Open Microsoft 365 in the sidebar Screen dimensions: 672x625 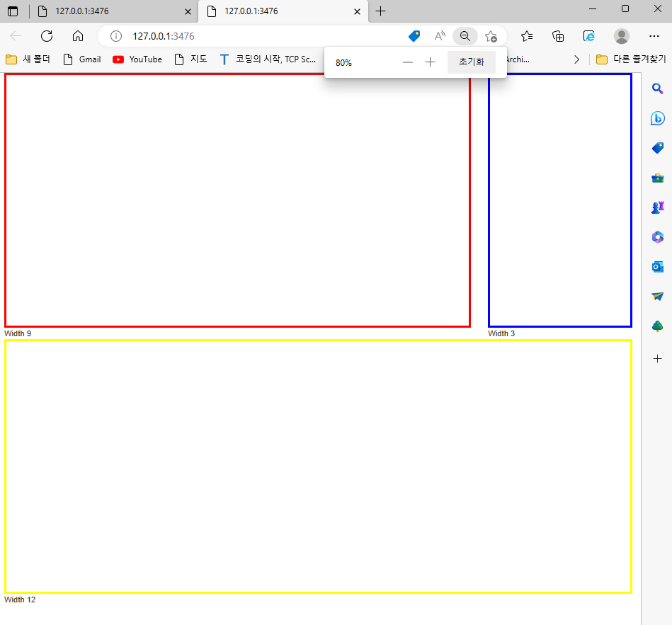[x=657, y=237]
